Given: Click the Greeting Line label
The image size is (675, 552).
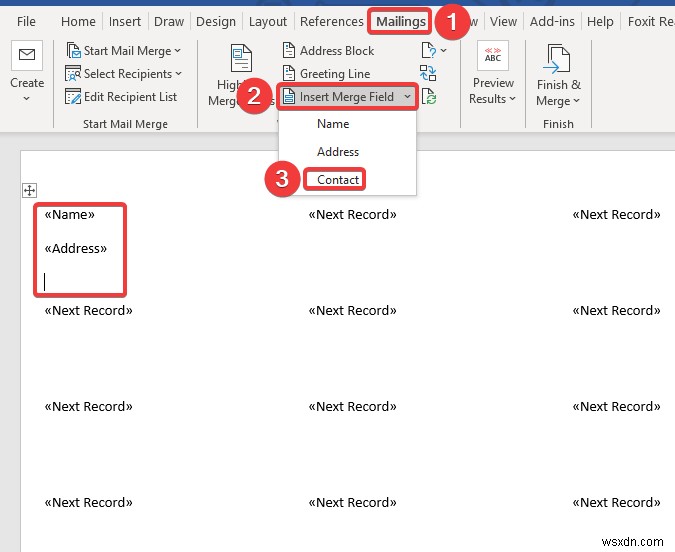Looking at the screenshot, I should 335,74.
